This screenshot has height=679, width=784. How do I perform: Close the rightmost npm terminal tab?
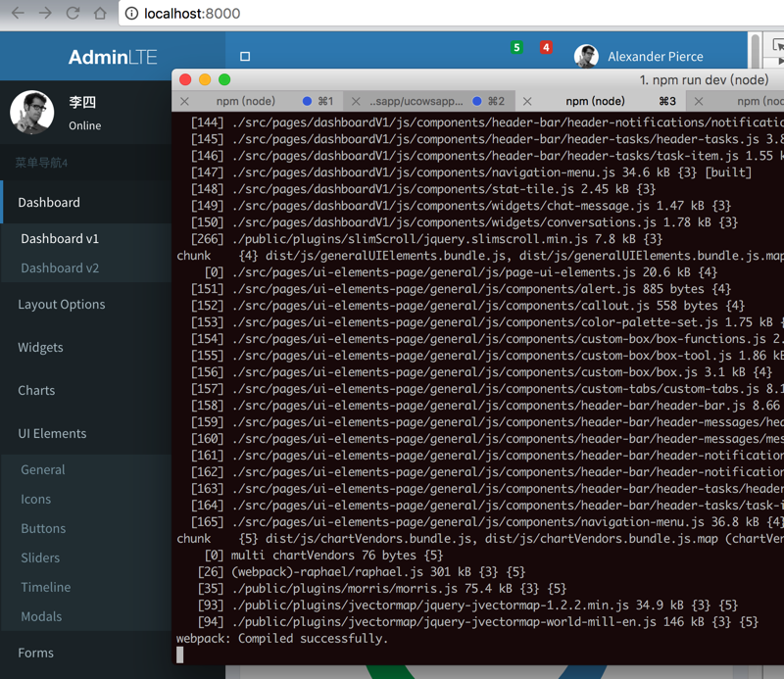click(x=699, y=102)
